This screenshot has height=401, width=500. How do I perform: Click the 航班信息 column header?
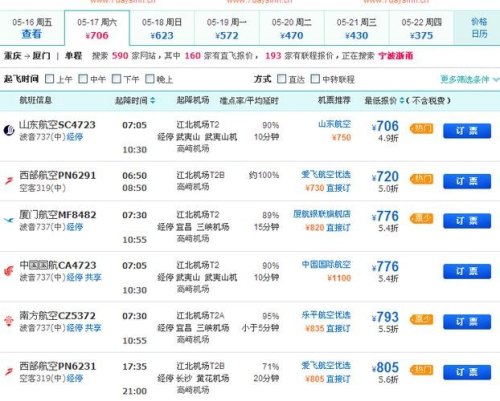pos(36,100)
